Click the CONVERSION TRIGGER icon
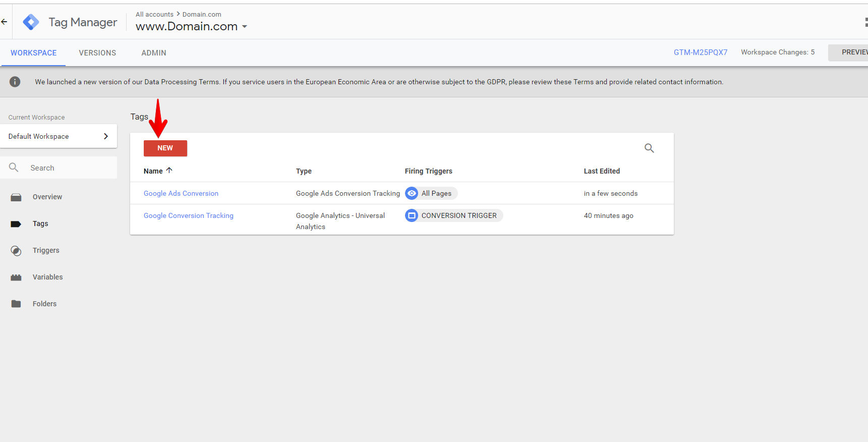Image resolution: width=868 pixels, height=442 pixels. pyautogui.click(x=412, y=215)
